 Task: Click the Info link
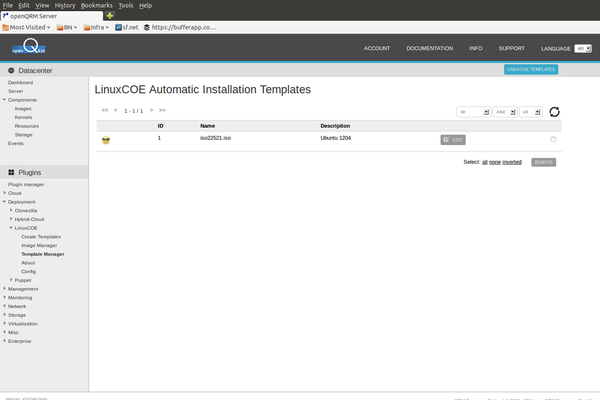point(476,48)
